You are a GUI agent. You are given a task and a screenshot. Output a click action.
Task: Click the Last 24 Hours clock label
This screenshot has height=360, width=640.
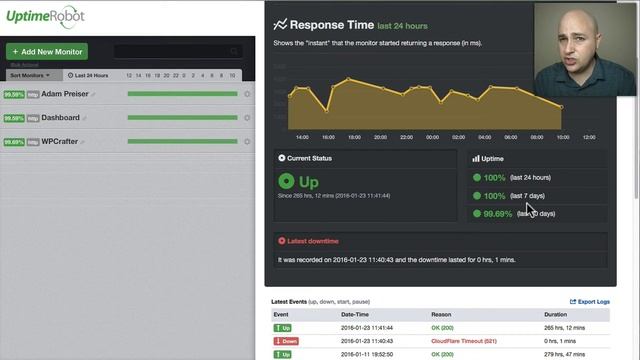coord(88,76)
